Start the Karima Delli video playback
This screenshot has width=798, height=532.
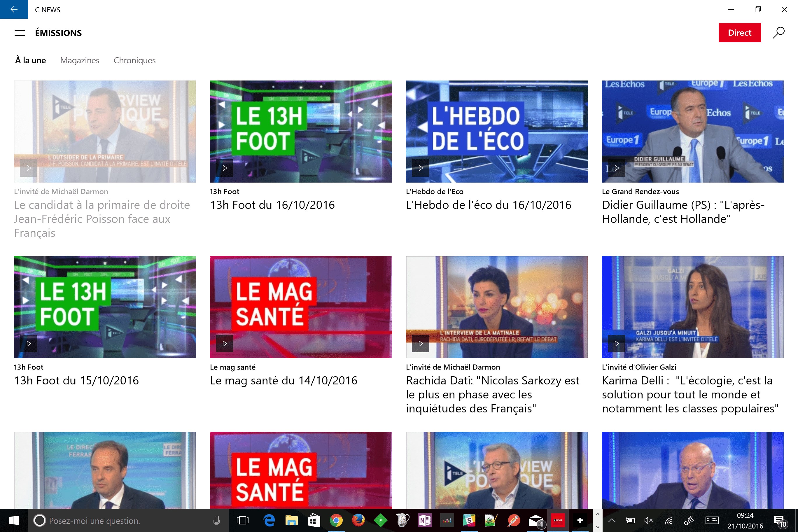tap(616, 343)
